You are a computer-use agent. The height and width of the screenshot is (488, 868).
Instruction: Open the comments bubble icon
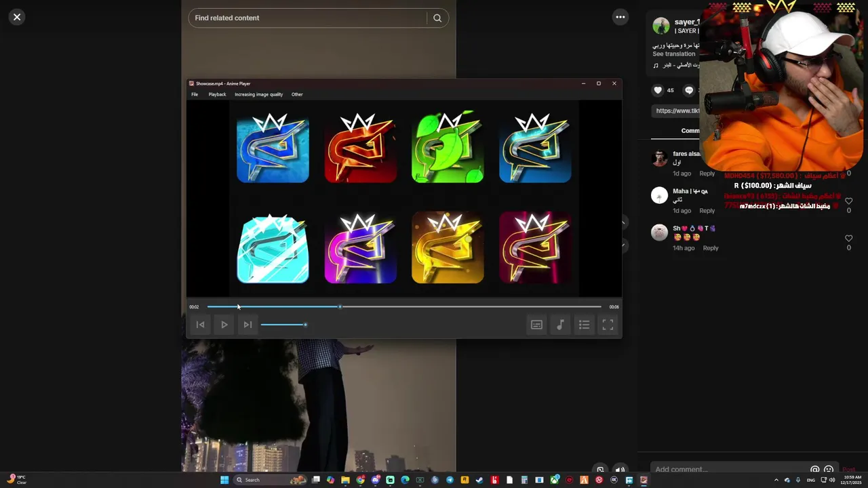pos(689,90)
